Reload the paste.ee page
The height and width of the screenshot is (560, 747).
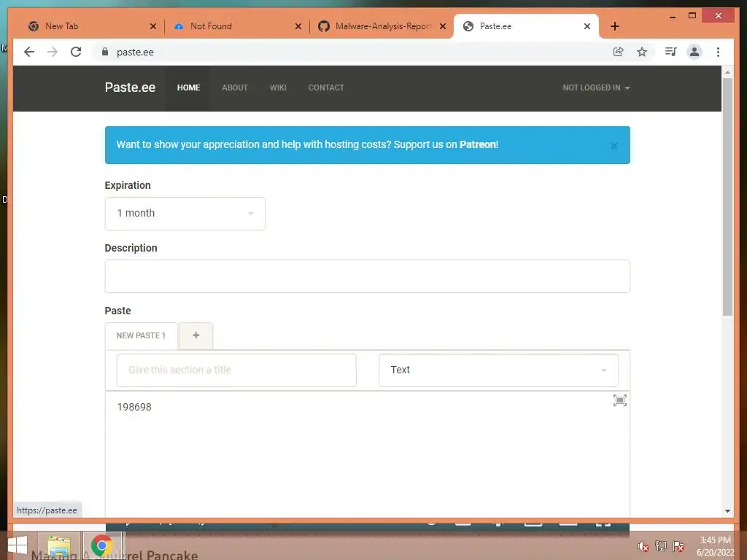76,52
